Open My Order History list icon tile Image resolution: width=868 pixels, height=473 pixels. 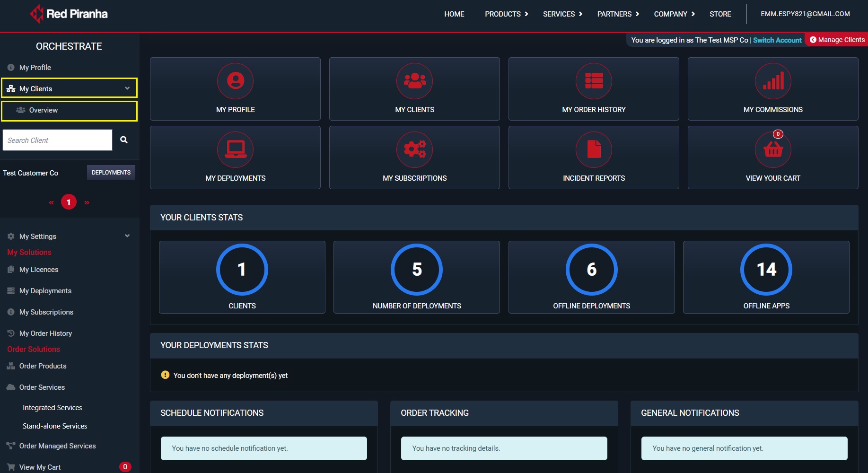point(594,81)
